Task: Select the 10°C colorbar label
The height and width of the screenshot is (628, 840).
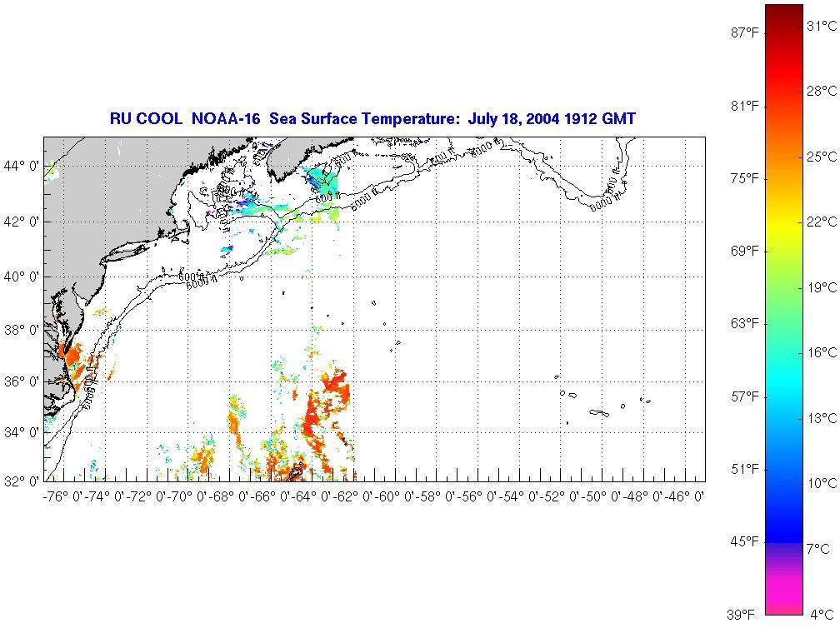Action: tap(822, 483)
